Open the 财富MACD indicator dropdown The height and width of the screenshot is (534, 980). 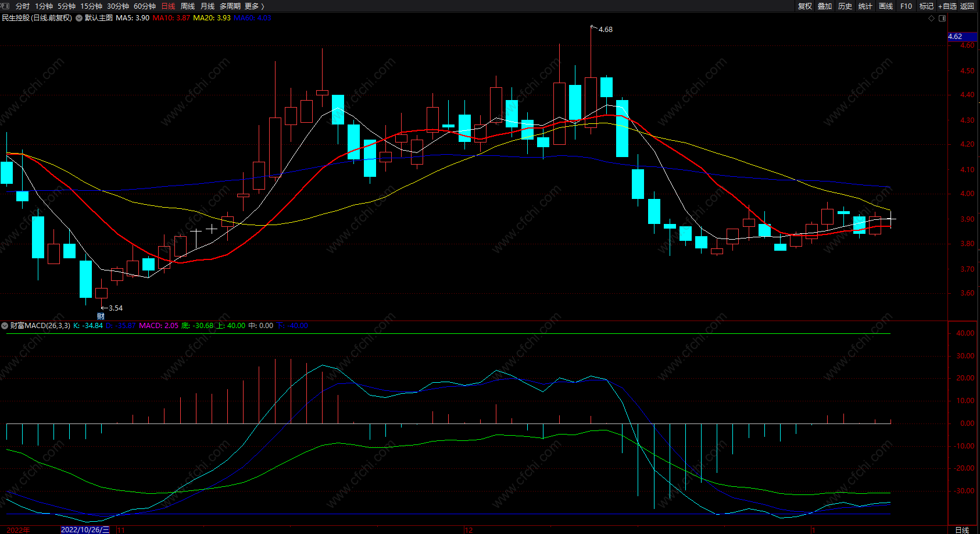(x=5, y=326)
